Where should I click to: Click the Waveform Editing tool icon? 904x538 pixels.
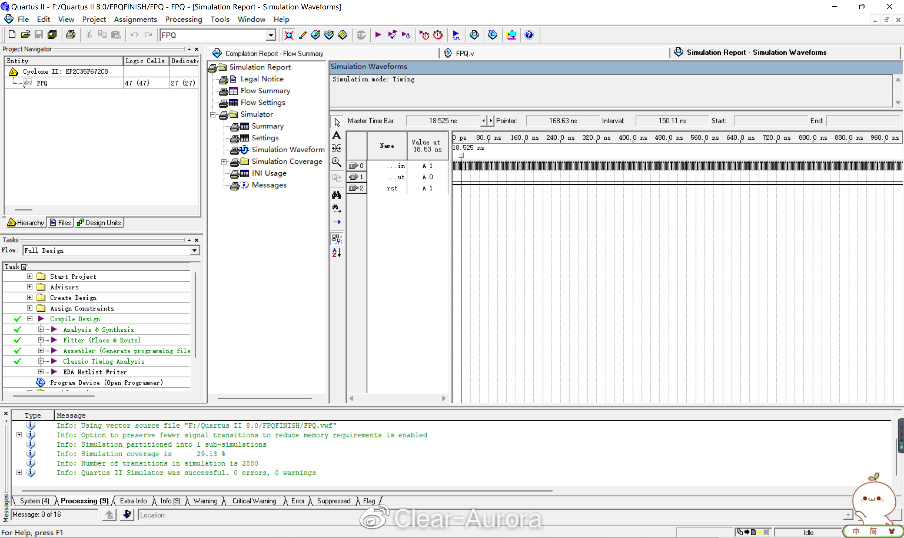point(337,149)
